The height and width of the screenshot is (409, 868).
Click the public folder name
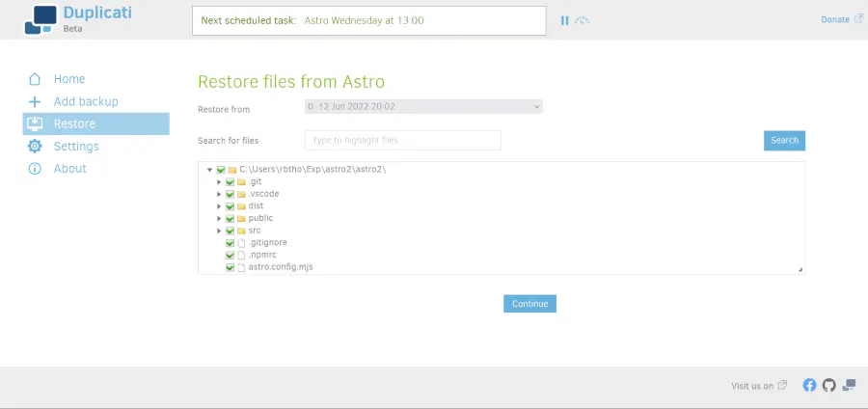tap(260, 219)
